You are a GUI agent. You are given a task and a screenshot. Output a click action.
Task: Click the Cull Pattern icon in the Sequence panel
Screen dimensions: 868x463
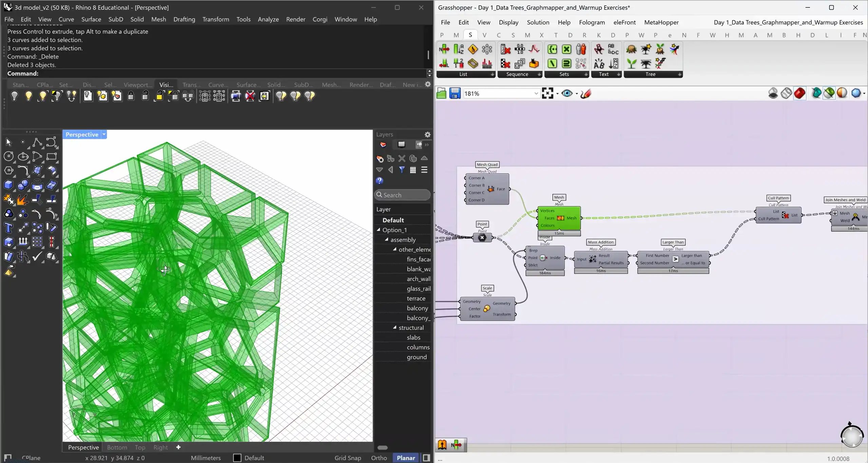[x=505, y=64]
